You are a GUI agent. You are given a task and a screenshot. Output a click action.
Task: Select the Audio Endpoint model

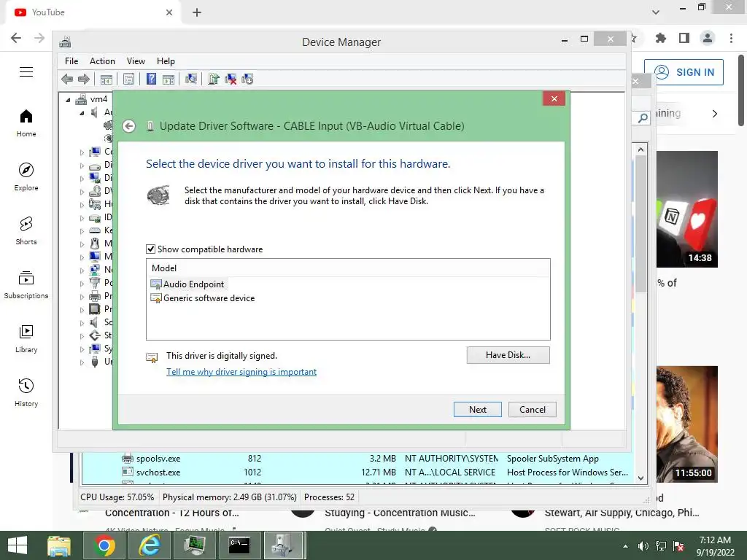pos(187,284)
